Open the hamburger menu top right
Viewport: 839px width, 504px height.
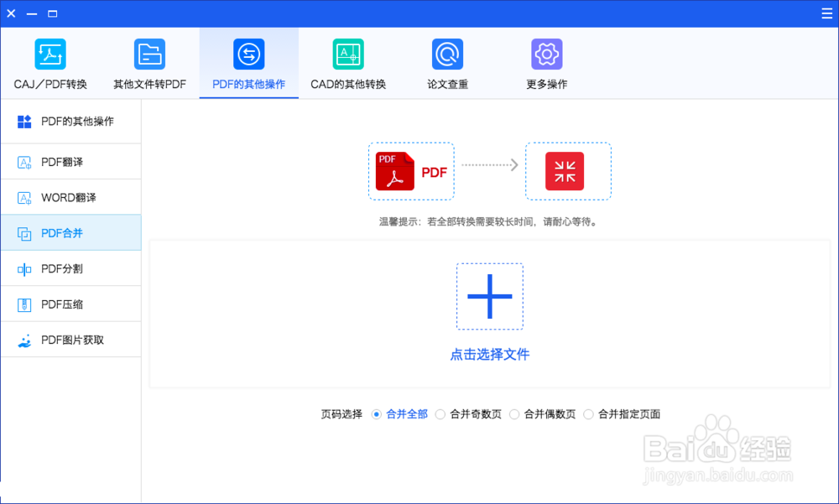(826, 13)
